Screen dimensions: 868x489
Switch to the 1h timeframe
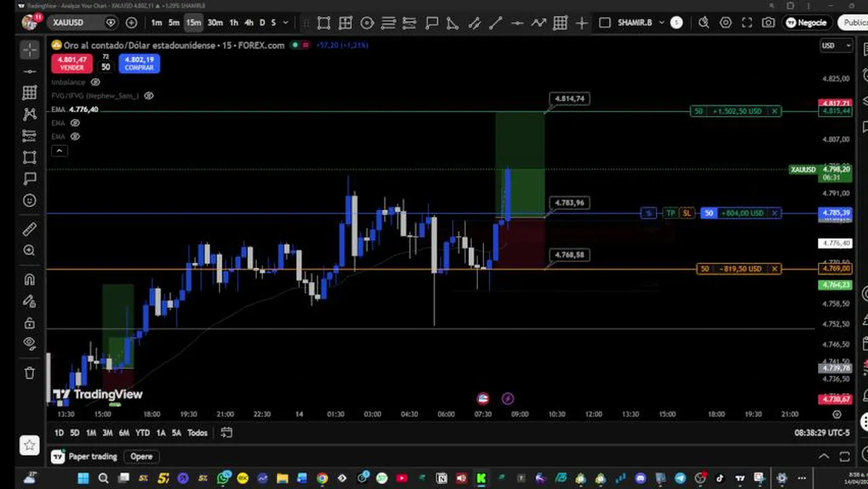(x=234, y=22)
